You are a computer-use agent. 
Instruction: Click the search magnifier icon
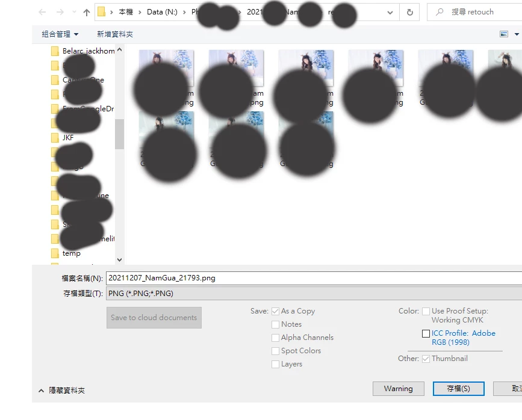pos(440,12)
